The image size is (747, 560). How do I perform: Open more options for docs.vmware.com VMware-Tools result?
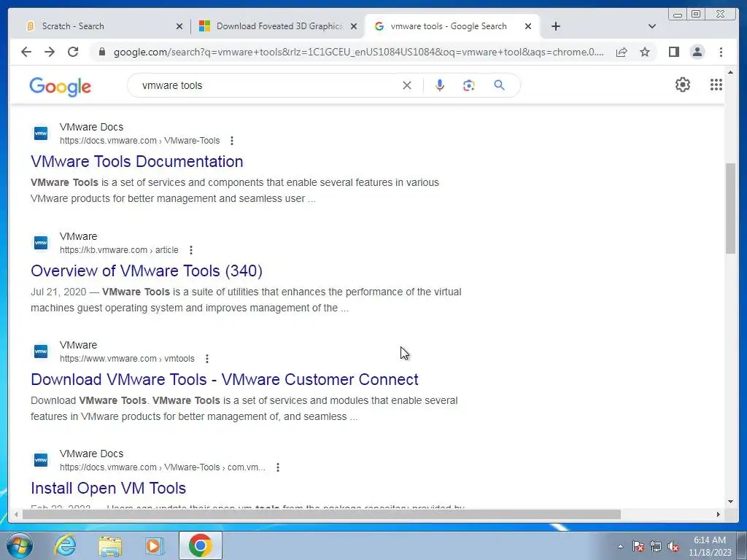tap(231, 141)
